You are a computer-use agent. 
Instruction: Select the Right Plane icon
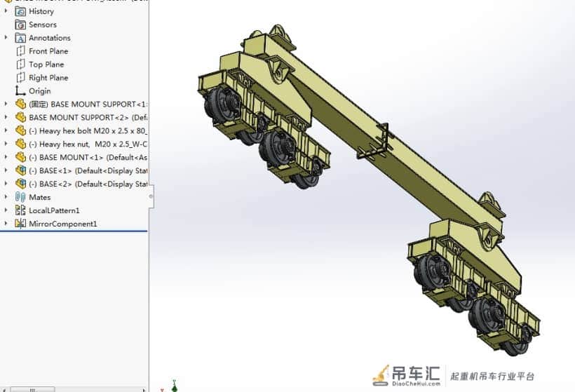tap(20, 78)
